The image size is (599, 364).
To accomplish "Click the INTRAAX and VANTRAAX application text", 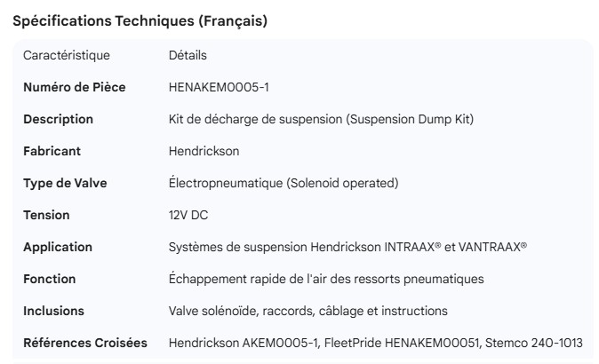I will point(347,247).
